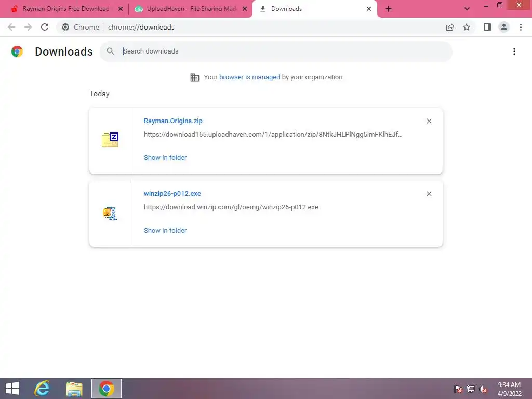Click the Chrome taskbar button
This screenshot has width=532, height=399.
107,389
